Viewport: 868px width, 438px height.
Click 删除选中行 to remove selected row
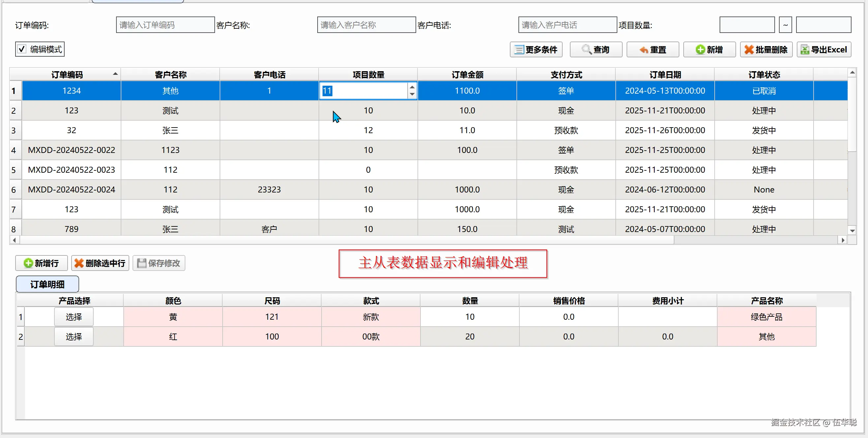click(x=100, y=263)
